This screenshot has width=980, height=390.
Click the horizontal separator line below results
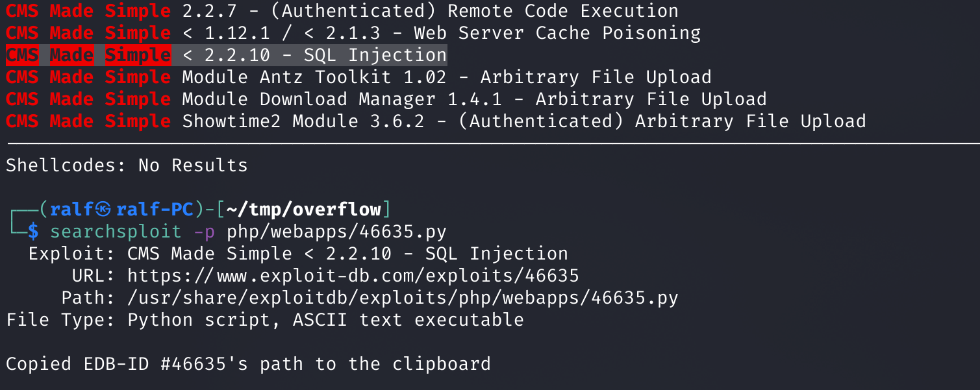tap(490, 143)
